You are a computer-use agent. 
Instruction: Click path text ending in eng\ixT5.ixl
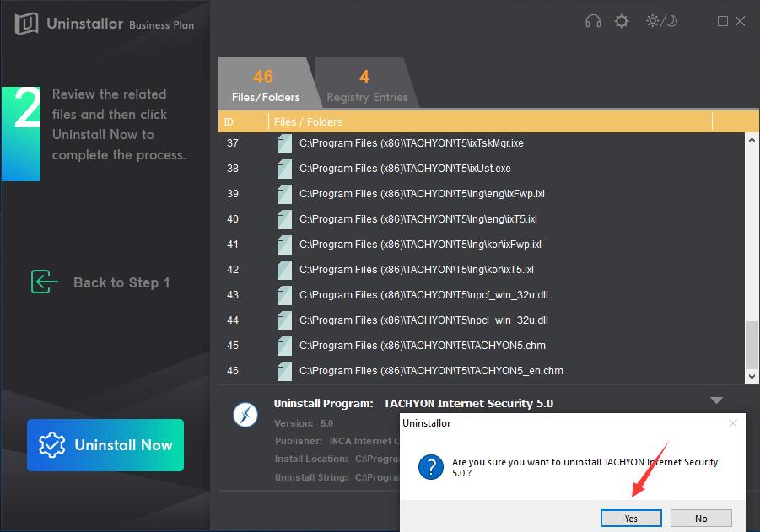[418, 219]
